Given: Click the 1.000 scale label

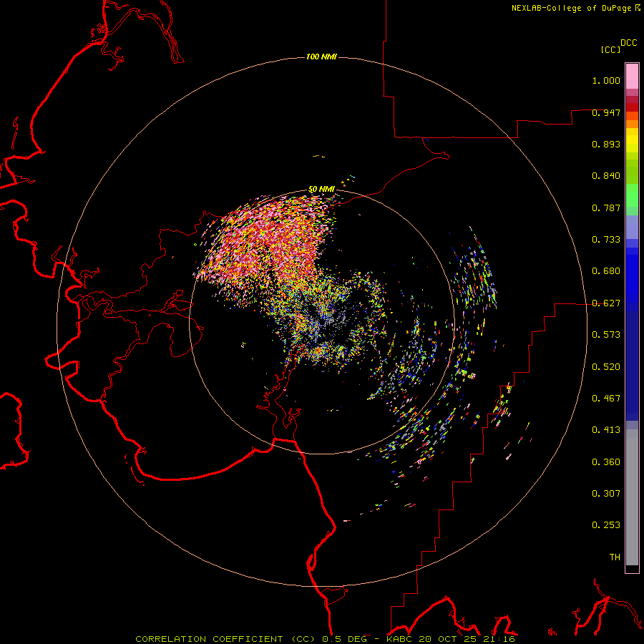Looking at the screenshot, I should [x=606, y=80].
